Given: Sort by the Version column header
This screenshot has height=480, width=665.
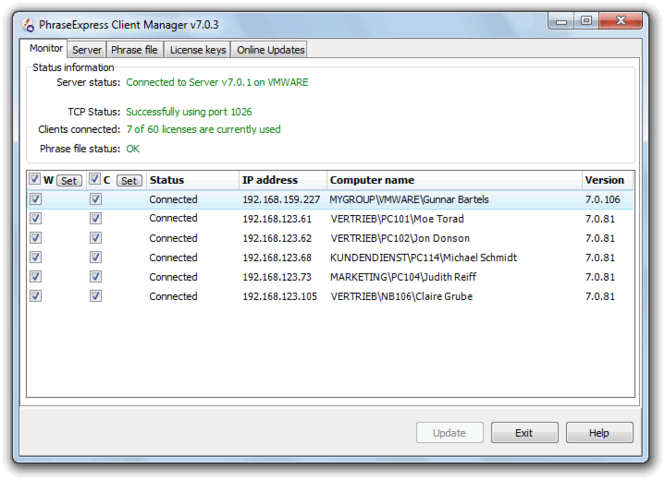Looking at the screenshot, I should tap(607, 180).
